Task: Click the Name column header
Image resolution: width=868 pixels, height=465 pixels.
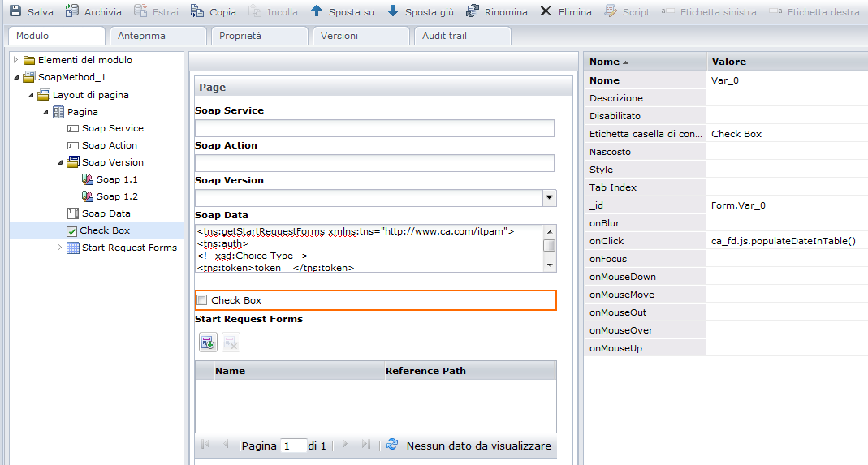Action: [299, 371]
